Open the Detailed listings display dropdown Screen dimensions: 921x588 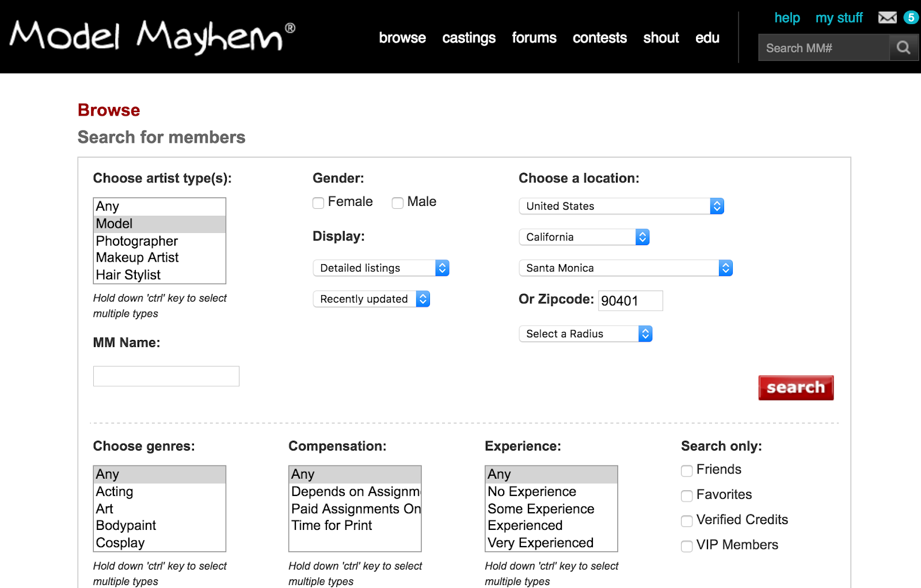click(381, 268)
